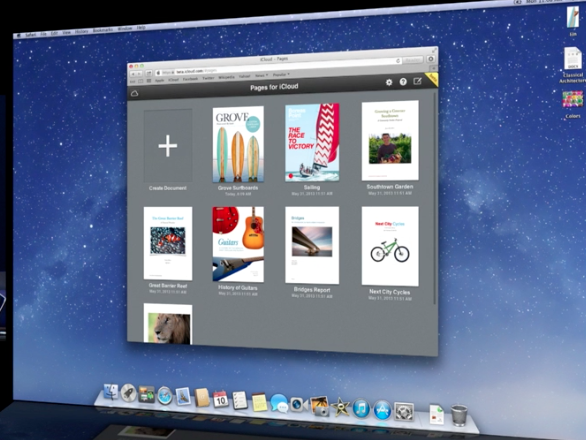Viewport: 586px width, 440px height.
Task: Open the Next City Cycles document
Action: 390,246
